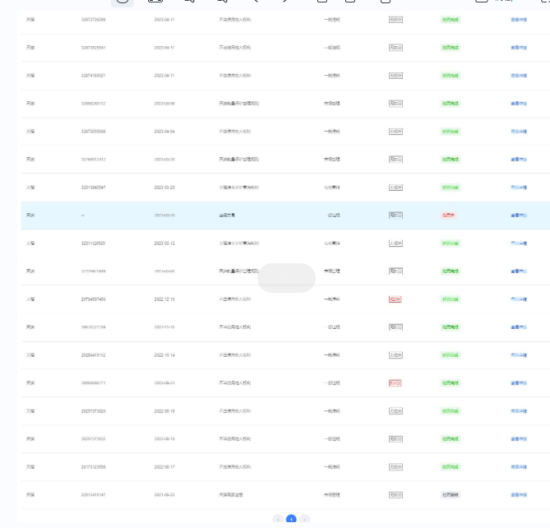Viewport: 550px width, 528px height.
Task: Click green status tag in the 2022-08-17 row
Action: tap(450, 467)
